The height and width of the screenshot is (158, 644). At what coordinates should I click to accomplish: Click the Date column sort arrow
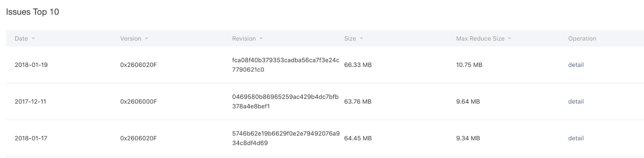tap(33, 39)
